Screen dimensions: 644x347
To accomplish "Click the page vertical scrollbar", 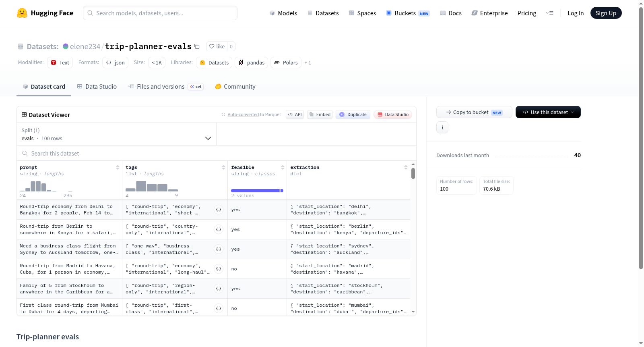I will (641, 138).
